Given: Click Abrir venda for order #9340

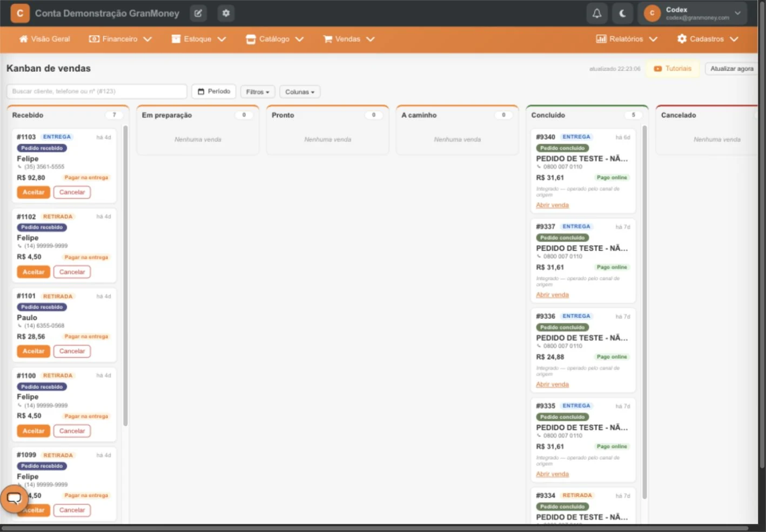Looking at the screenshot, I should point(552,205).
